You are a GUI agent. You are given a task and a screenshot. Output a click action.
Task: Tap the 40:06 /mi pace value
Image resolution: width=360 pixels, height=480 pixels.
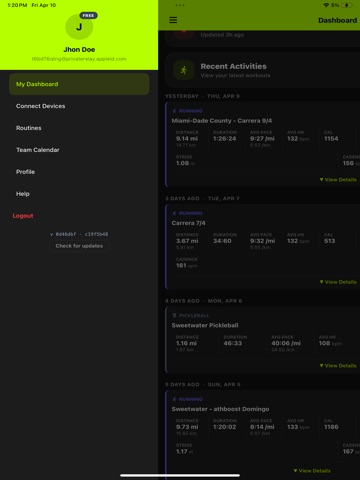click(x=286, y=343)
